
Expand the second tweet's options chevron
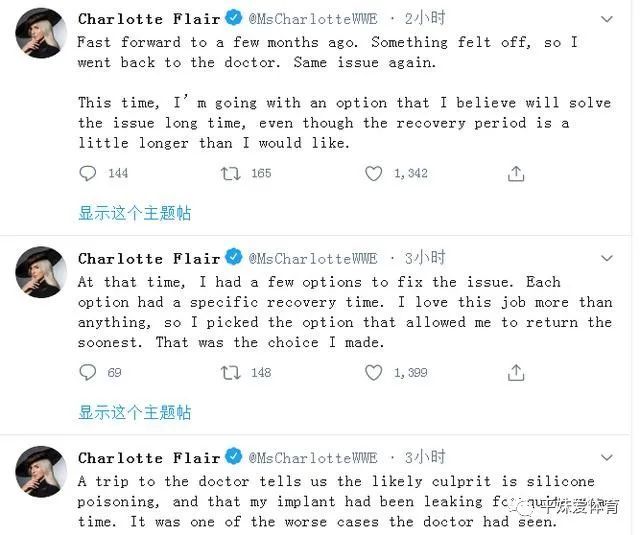[607, 257]
